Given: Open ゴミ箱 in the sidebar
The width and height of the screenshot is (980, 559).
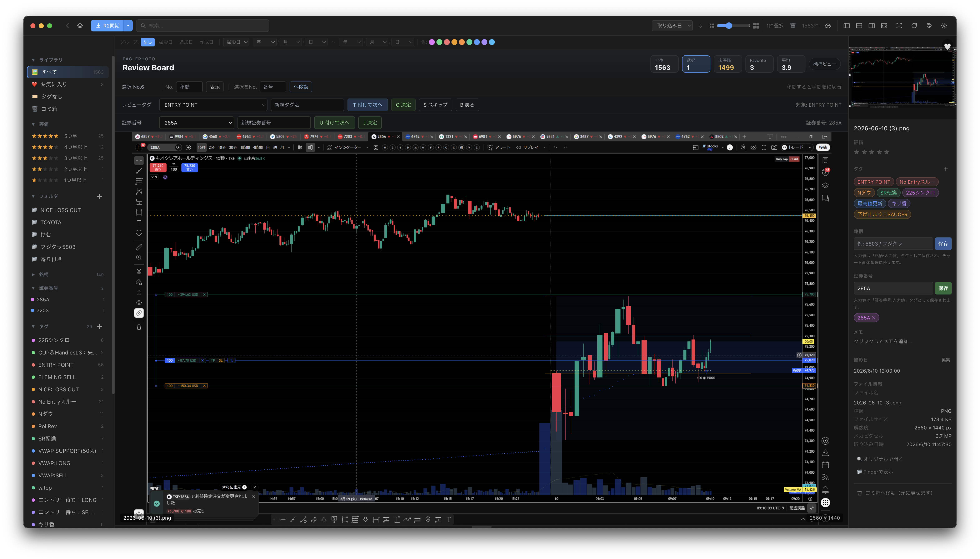Looking at the screenshot, I should click(x=67, y=109).
